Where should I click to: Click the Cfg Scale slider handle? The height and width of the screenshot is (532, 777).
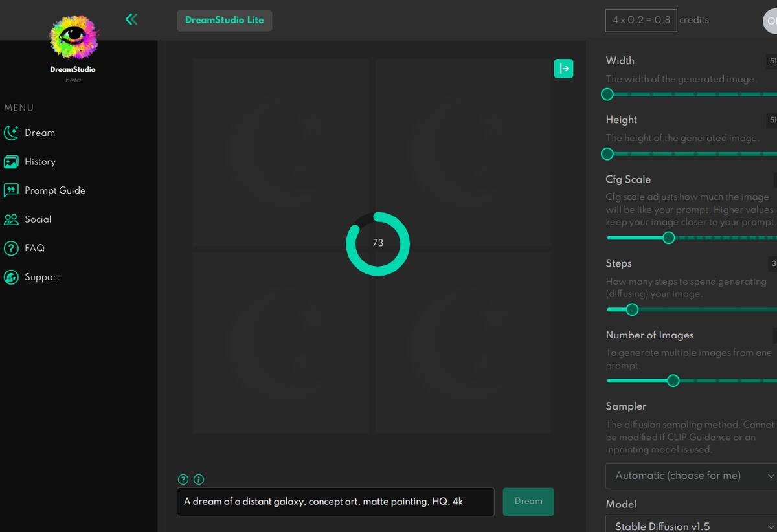pyautogui.click(x=669, y=238)
